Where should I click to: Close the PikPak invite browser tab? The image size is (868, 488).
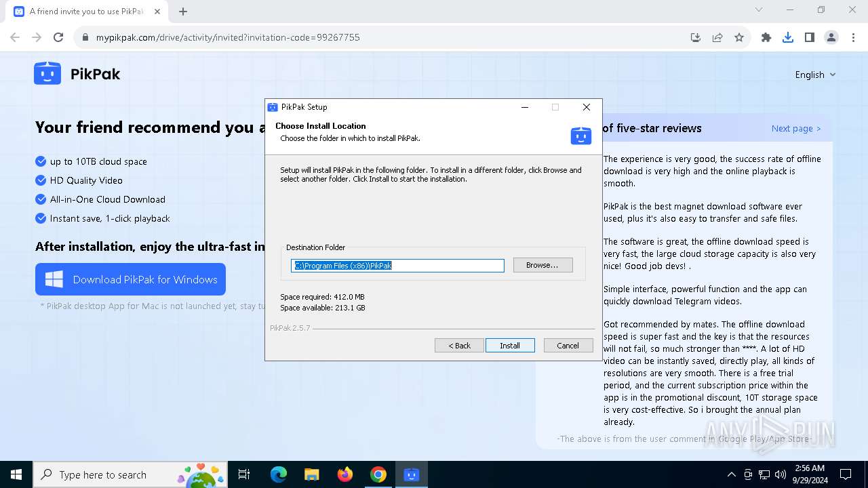pyautogui.click(x=157, y=12)
